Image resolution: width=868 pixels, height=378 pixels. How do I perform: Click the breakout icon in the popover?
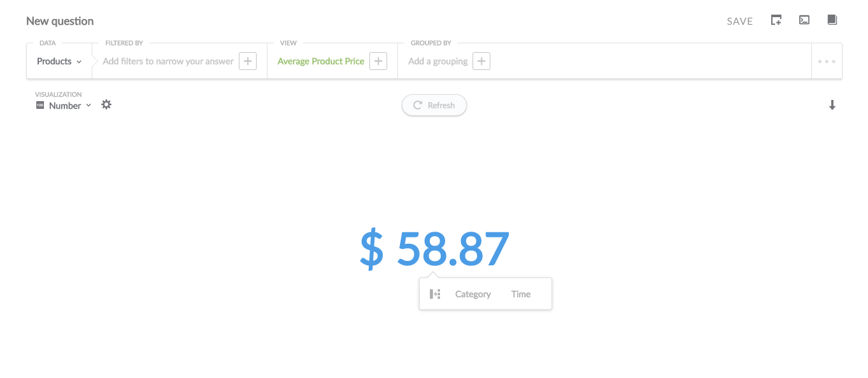click(435, 294)
